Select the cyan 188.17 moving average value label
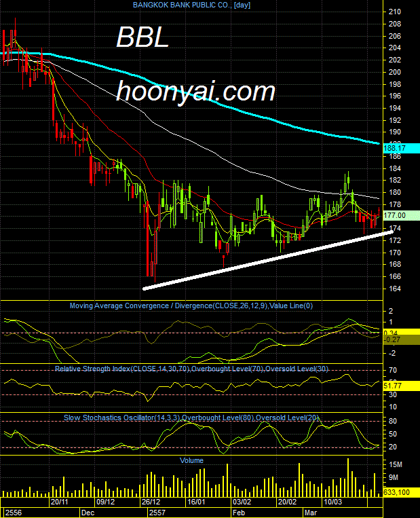 (401, 148)
